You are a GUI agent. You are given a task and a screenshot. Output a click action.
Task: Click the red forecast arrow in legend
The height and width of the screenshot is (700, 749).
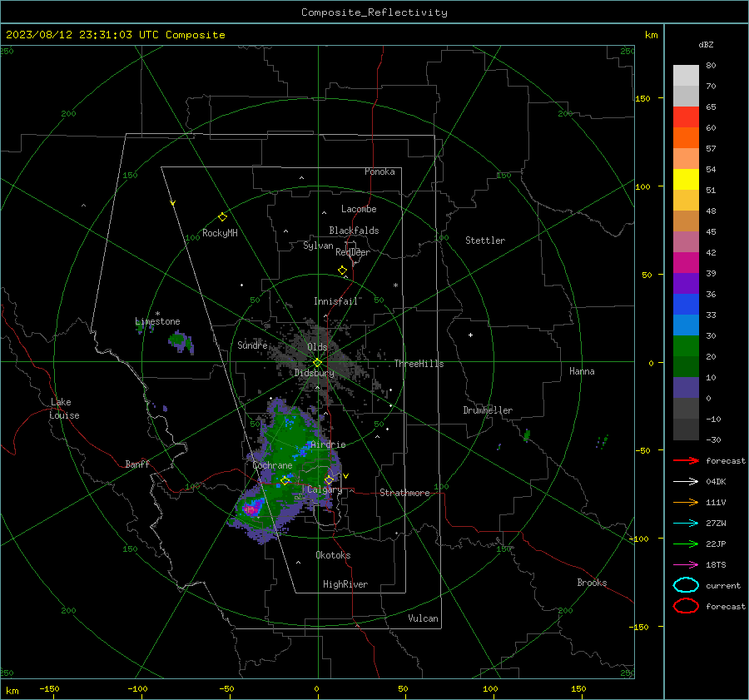(686, 460)
